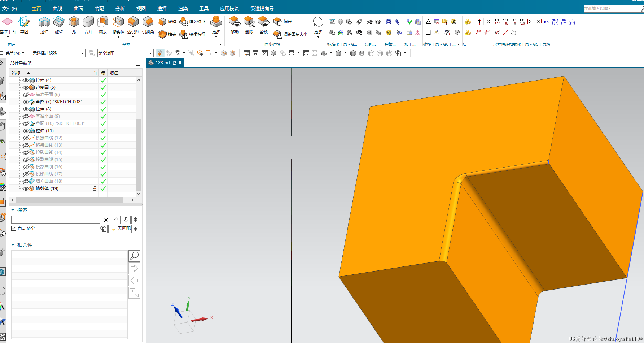
Task: Collapse the 相关性 section
Action: point(13,245)
